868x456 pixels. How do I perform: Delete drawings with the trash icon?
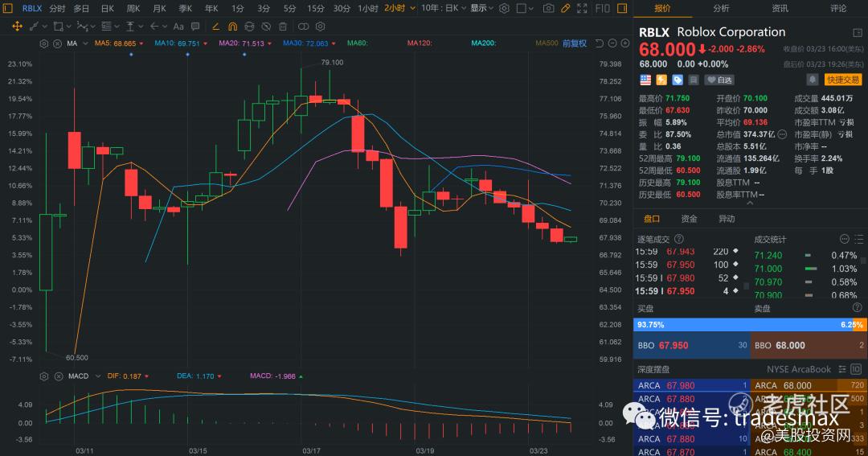[283, 26]
